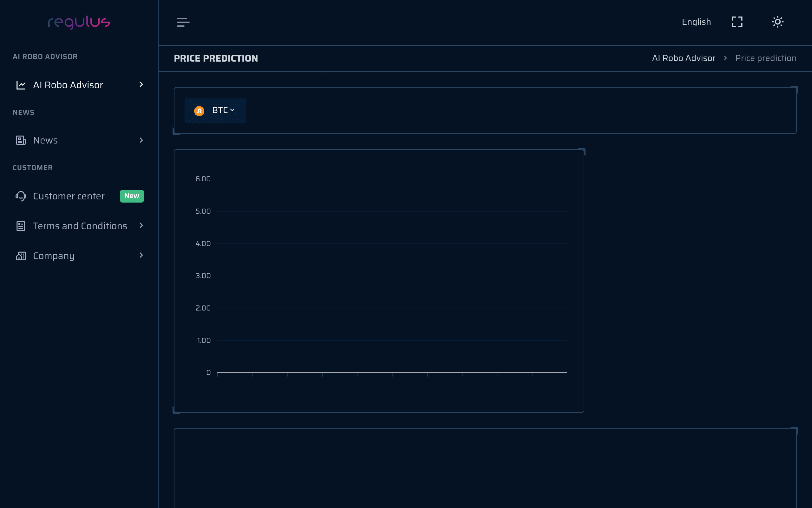812x508 pixels.
Task: Click the Regulus logo
Action: [x=79, y=22]
